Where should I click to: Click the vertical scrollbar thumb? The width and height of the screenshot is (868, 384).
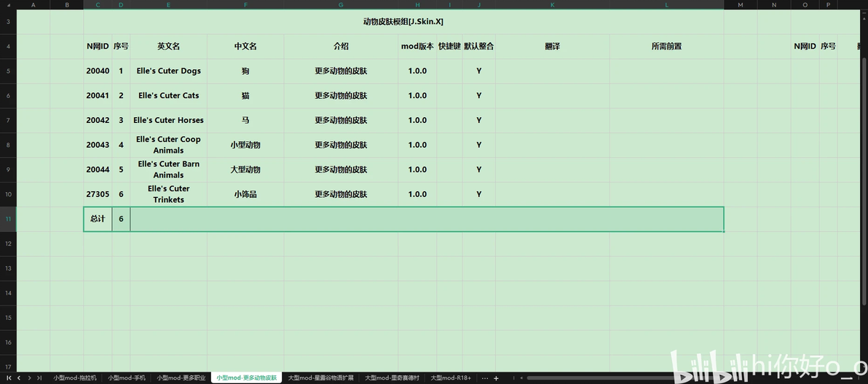864,180
